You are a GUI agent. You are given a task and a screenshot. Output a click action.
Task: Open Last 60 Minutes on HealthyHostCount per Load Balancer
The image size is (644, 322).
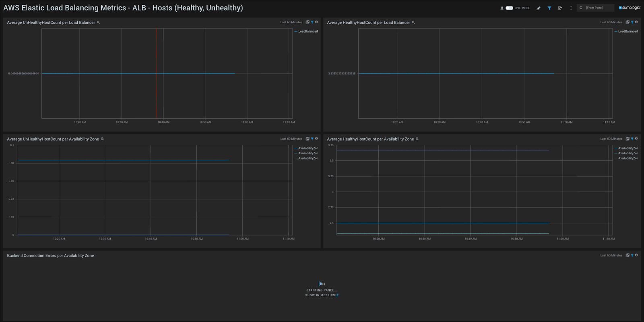tap(611, 22)
